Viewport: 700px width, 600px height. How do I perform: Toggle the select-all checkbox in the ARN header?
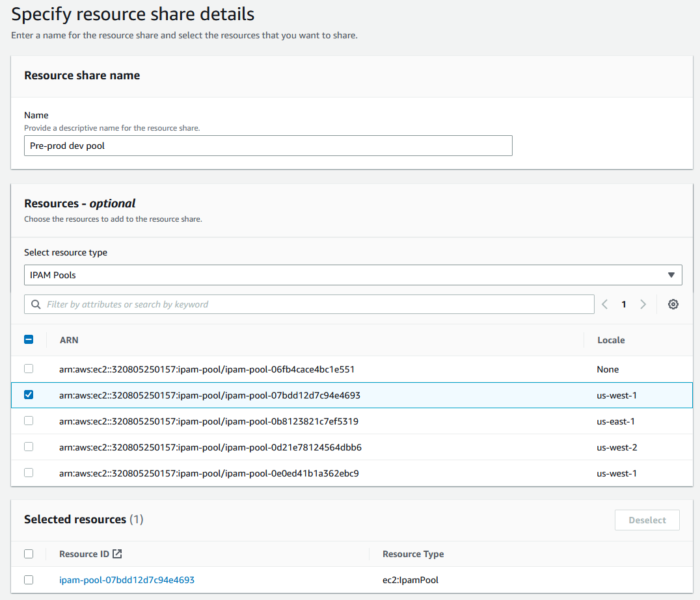[28, 339]
